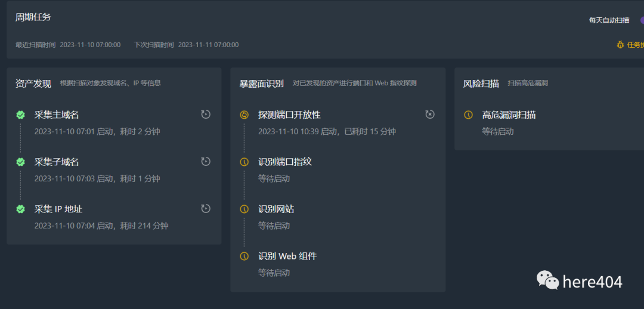644x309 pixels.
Task: Click the 下次扫描时间 timestamp
Action: (208, 45)
